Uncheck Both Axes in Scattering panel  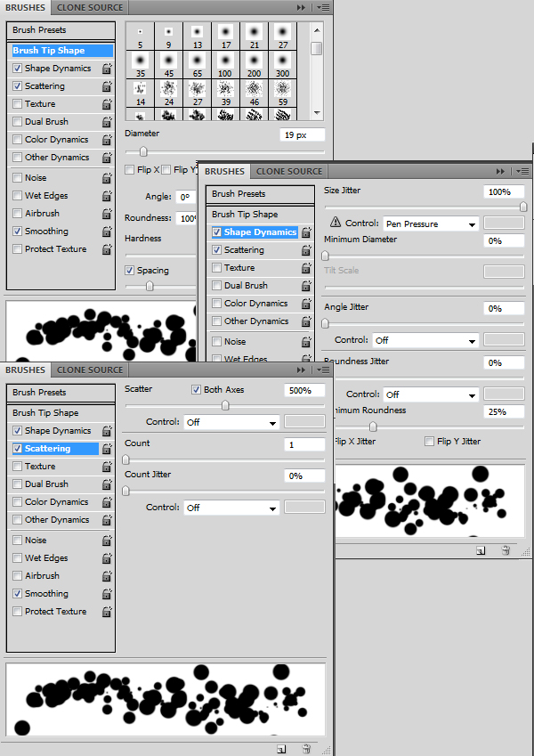pyautogui.click(x=196, y=389)
